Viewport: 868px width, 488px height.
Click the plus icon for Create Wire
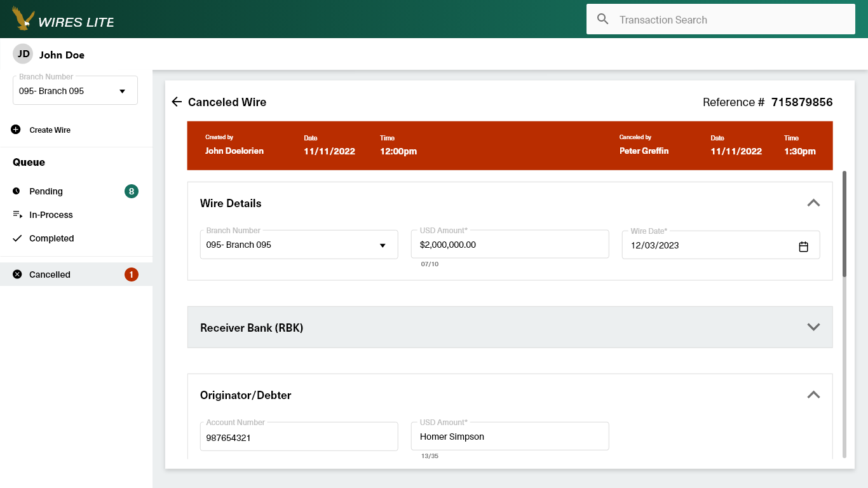16,130
